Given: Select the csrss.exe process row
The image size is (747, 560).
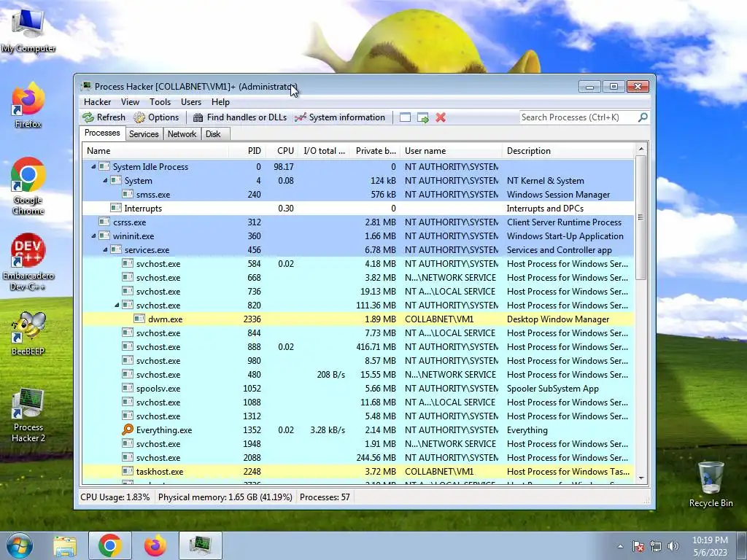Looking at the screenshot, I should coord(358,222).
